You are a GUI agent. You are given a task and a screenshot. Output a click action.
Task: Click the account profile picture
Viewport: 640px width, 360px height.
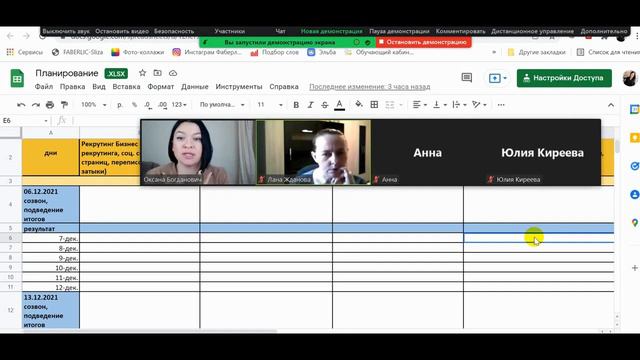coord(629,78)
